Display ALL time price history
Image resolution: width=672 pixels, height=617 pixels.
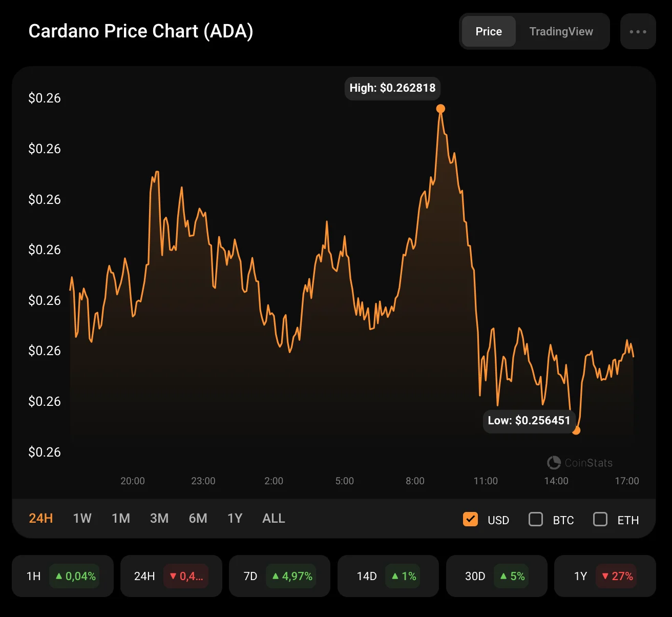(x=274, y=518)
